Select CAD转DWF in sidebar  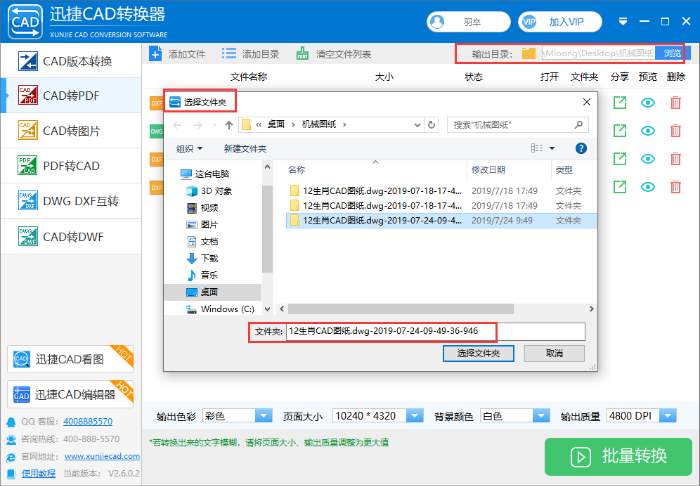point(71,237)
